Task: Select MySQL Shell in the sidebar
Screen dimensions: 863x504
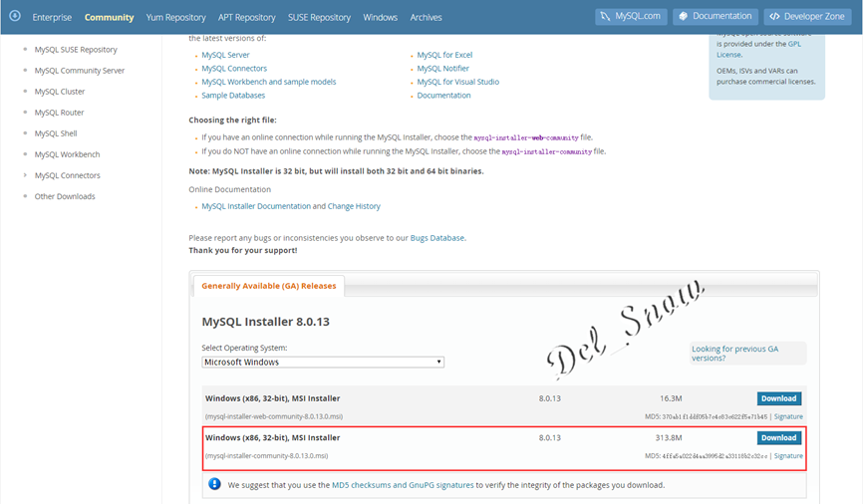Action: click(x=56, y=133)
